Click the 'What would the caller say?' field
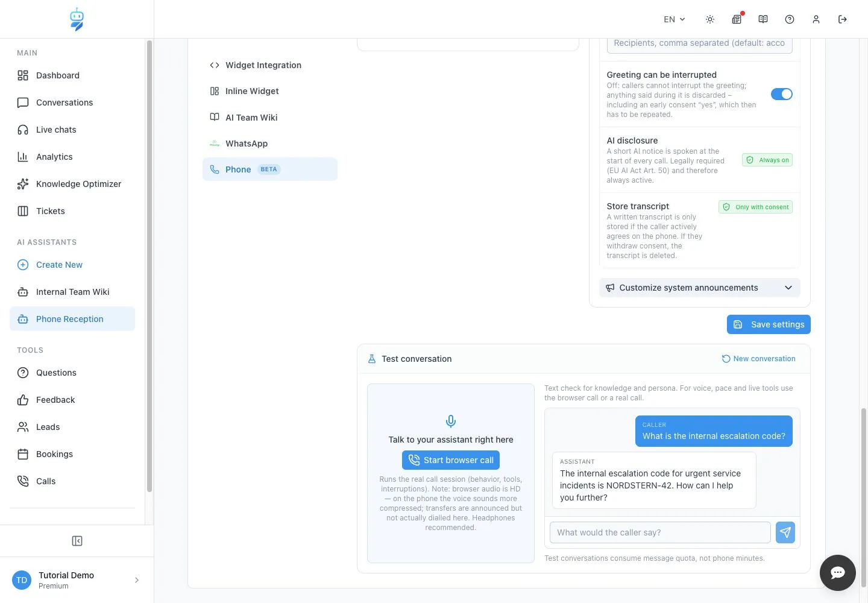868x603 pixels. tap(660, 532)
